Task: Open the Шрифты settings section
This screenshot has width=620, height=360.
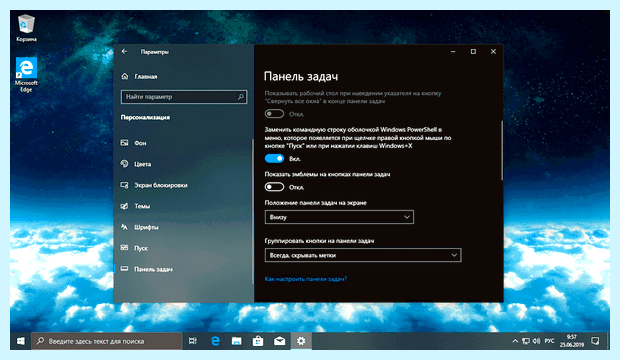Action: (146, 227)
